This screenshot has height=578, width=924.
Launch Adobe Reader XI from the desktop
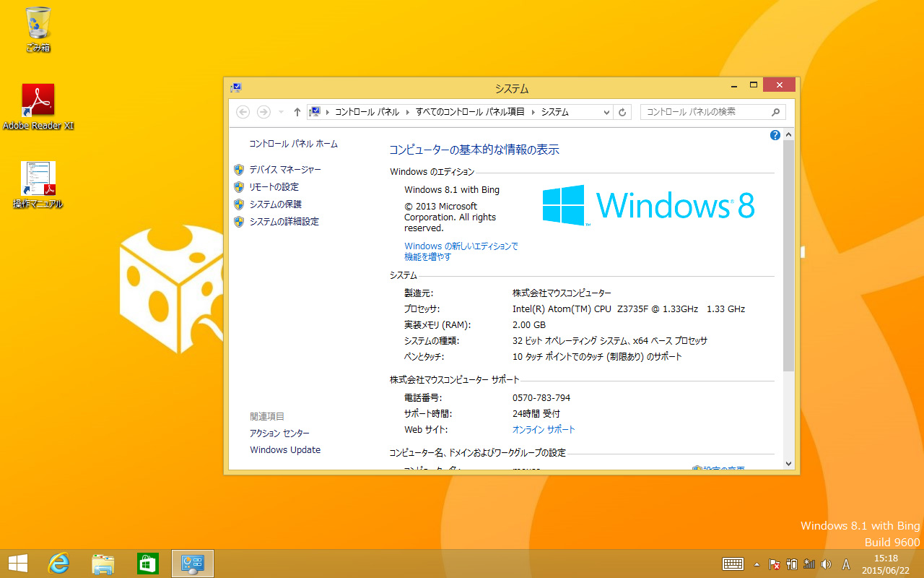[38, 106]
